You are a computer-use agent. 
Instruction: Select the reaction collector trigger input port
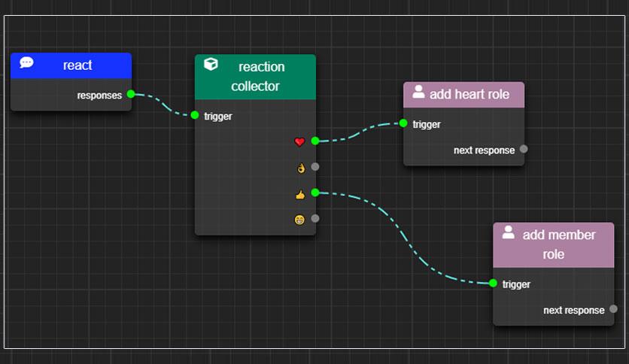click(195, 115)
